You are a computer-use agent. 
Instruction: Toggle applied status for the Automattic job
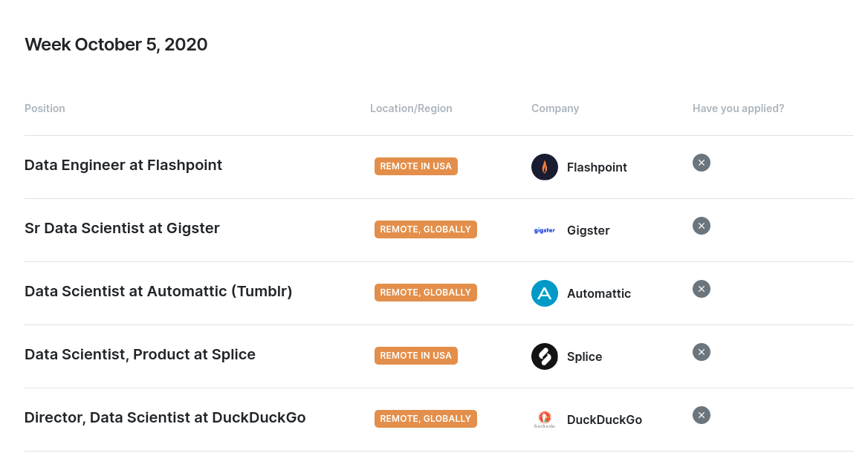click(x=701, y=289)
